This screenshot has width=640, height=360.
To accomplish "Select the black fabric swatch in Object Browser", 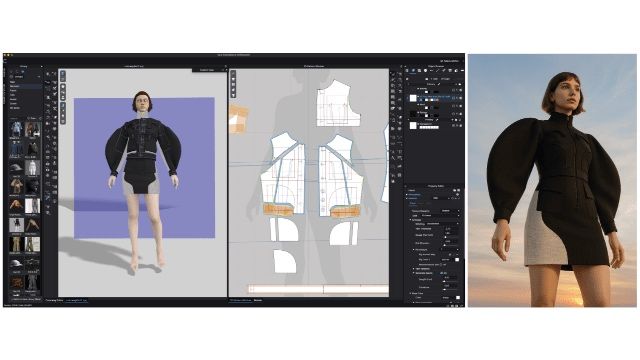I will click(x=413, y=113).
